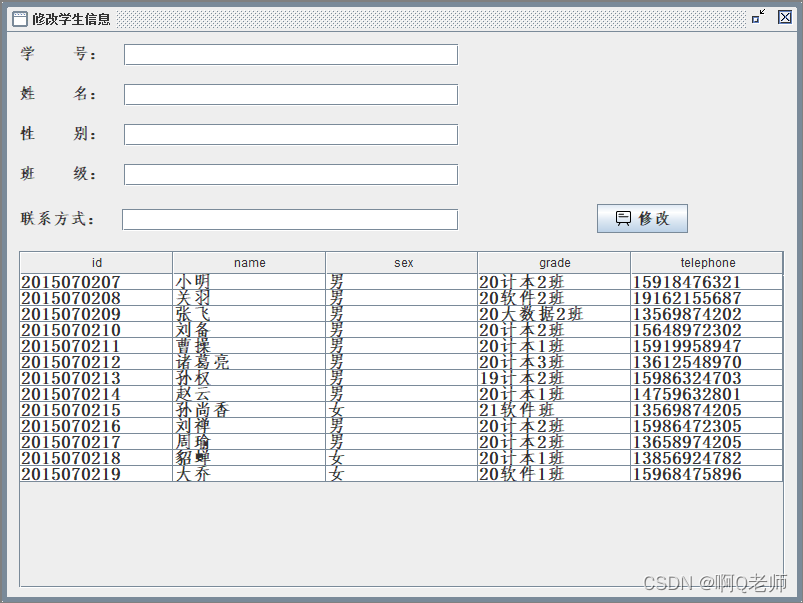
Task: Focus the 班级 input field
Action: tap(291, 175)
